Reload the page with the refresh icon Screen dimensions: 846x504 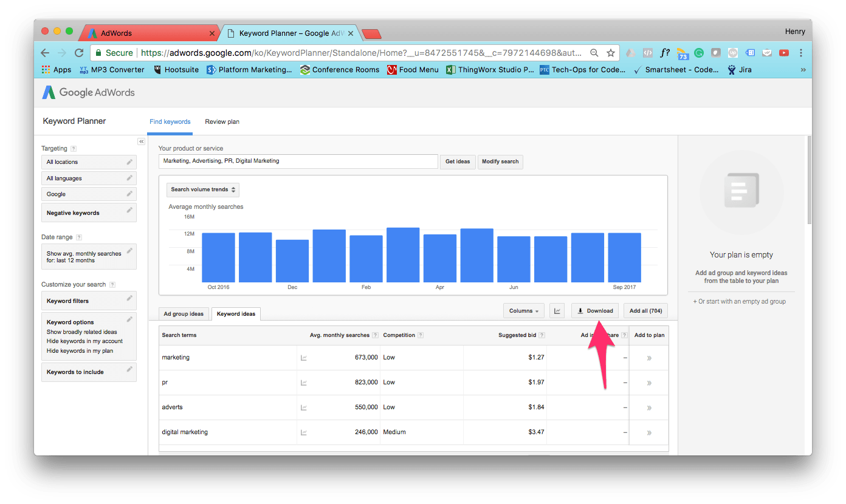point(78,53)
